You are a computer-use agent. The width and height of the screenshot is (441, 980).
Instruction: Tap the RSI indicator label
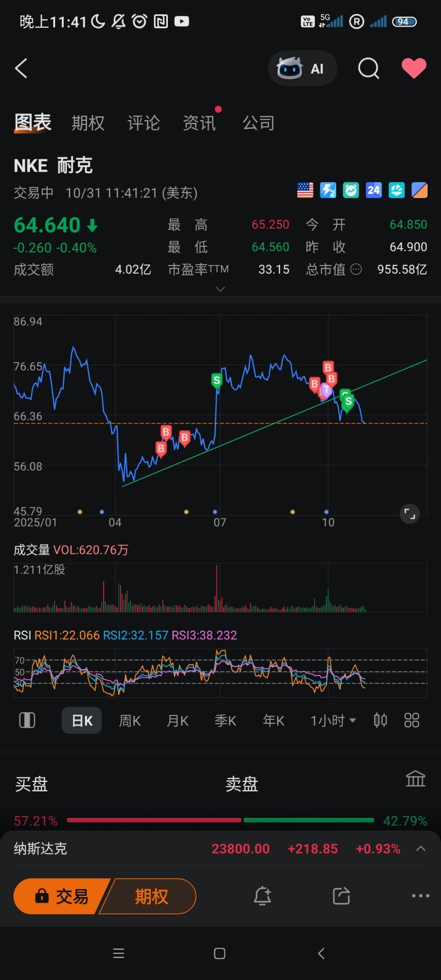22,635
